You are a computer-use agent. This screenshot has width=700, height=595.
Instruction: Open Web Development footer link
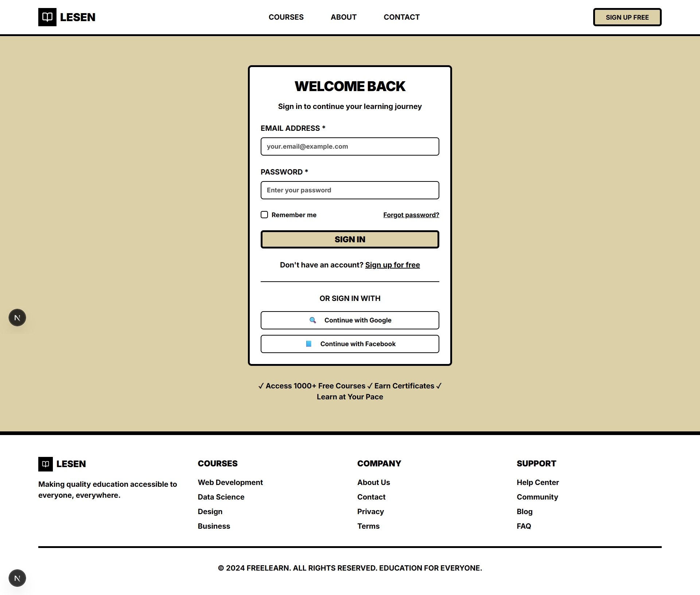(230, 482)
